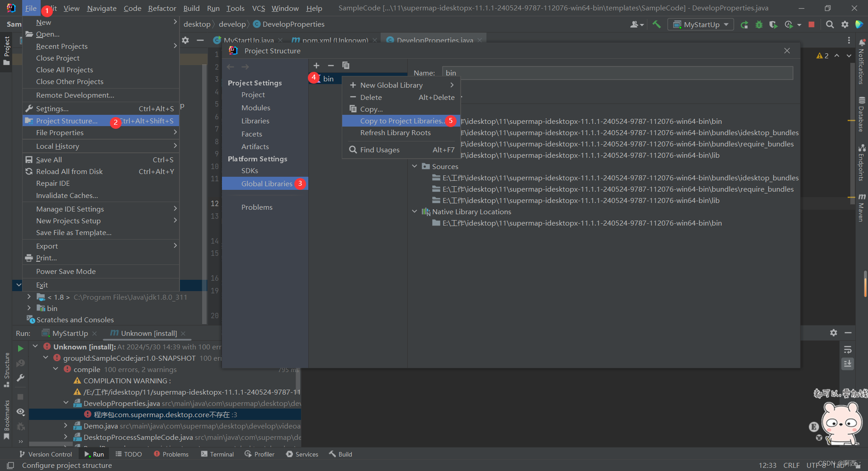Open the Maven side panel
The height and width of the screenshot is (471, 868).
tap(862, 208)
